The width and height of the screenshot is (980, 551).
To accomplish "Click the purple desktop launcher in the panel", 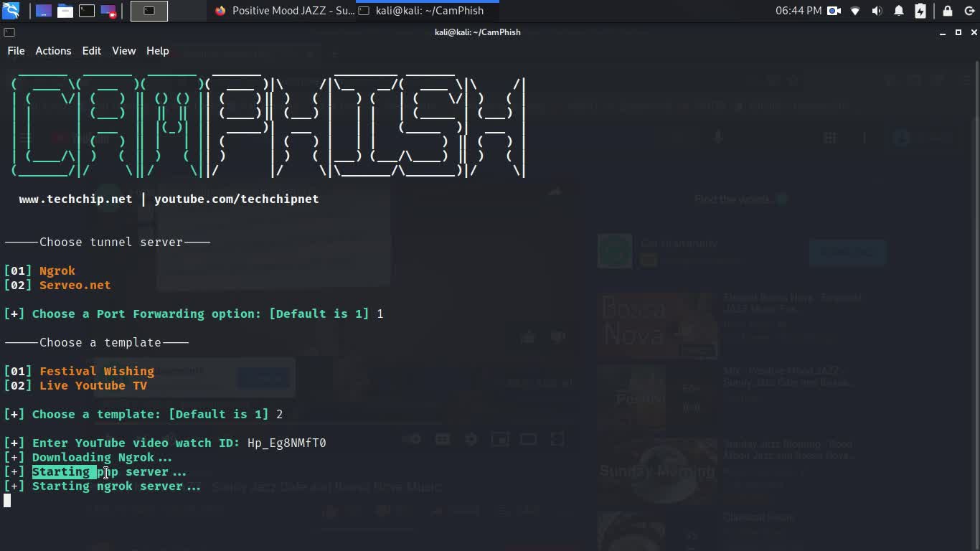I will (44, 11).
